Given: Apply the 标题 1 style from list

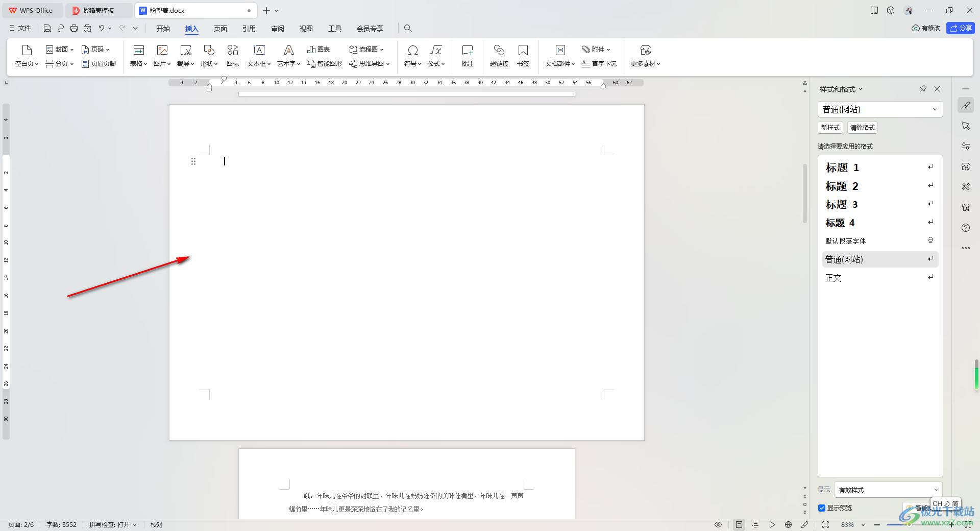Looking at the screenshot, I should (842, 167).
